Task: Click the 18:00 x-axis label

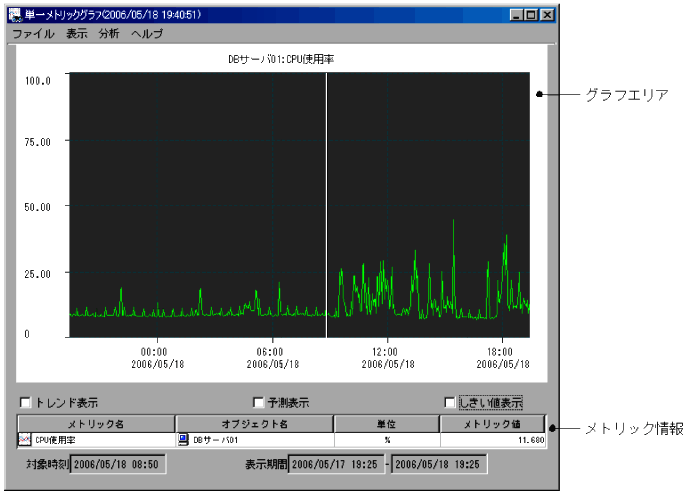Action: tap(503, 358)
